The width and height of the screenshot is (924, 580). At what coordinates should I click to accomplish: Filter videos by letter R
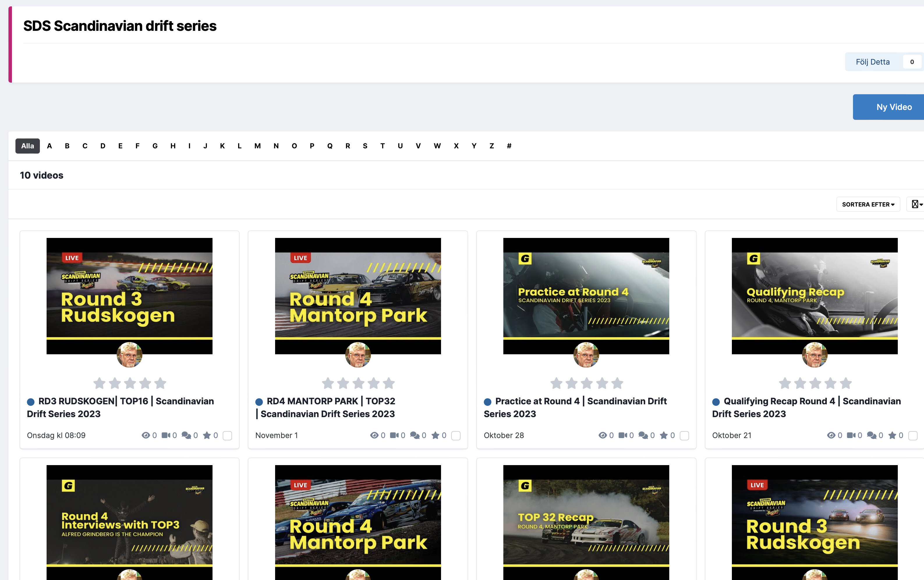click(348, 146)
